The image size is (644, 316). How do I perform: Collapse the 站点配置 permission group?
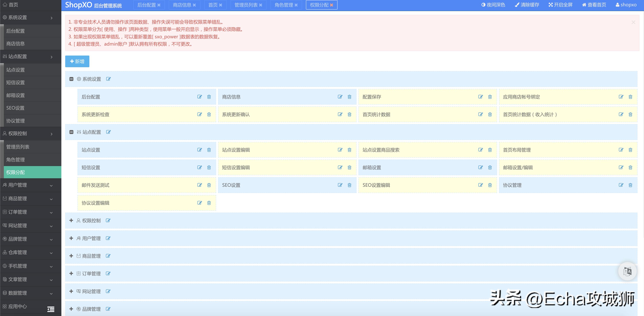(x=71, y=132)
